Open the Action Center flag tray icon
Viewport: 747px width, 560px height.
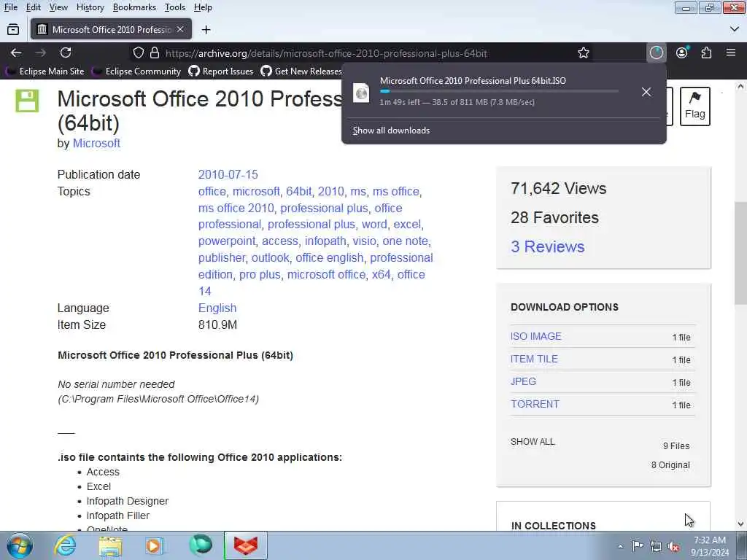click(x=638, y=545)
